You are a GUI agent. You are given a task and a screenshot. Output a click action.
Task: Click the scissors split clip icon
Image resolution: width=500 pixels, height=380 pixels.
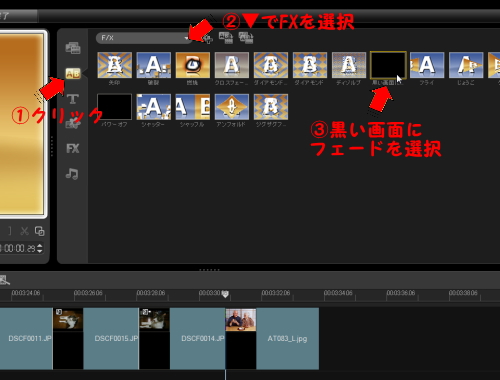(x=24, y=231)
